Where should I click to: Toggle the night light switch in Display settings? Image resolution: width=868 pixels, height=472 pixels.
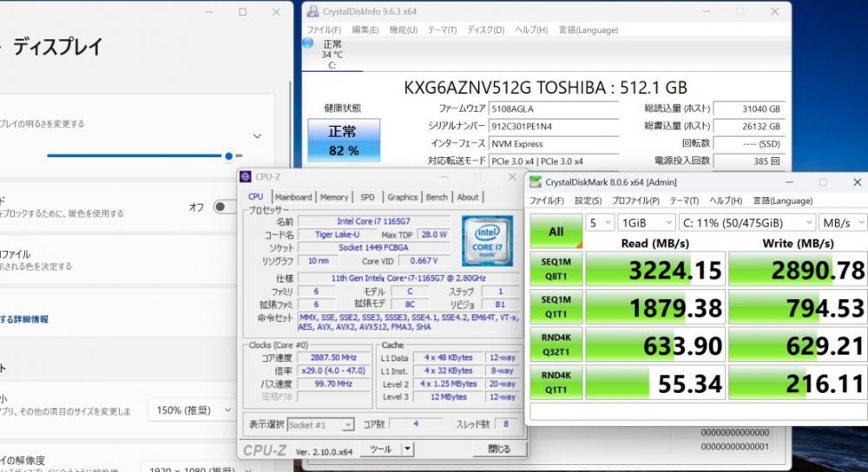click(x=224, y=206)
